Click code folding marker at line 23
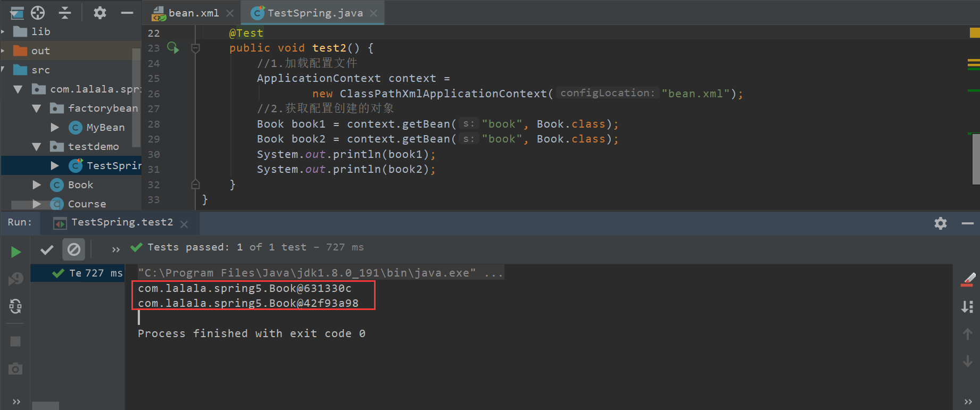Viewport: 980px width, 410px height. pyautogui.click(x=195, y=48)
